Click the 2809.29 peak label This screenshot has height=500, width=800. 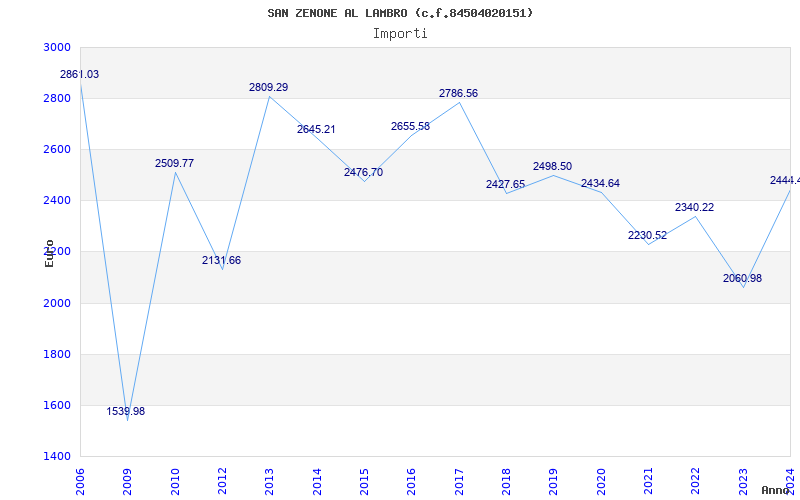[x=268, y=87]
